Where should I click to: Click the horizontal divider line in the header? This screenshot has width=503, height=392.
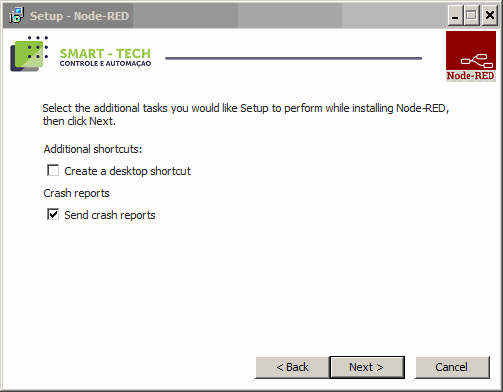pyautogui.click(x=294, y=58)
